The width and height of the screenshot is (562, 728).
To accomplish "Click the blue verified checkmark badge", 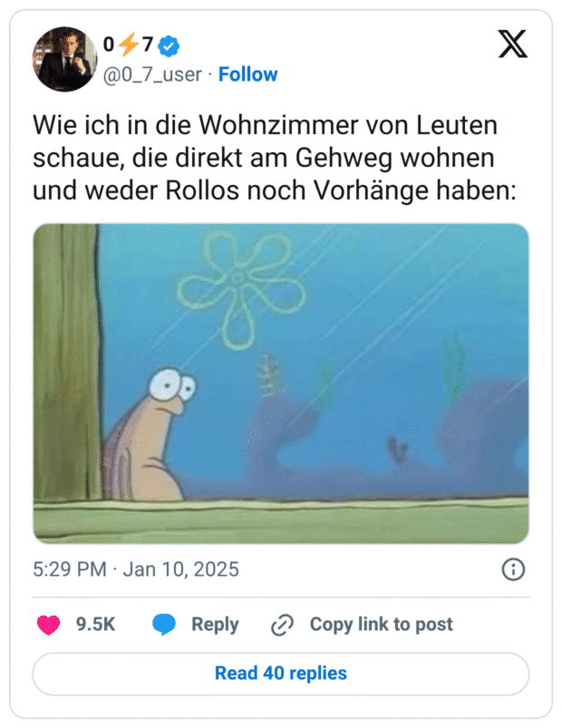I will 169,45.
